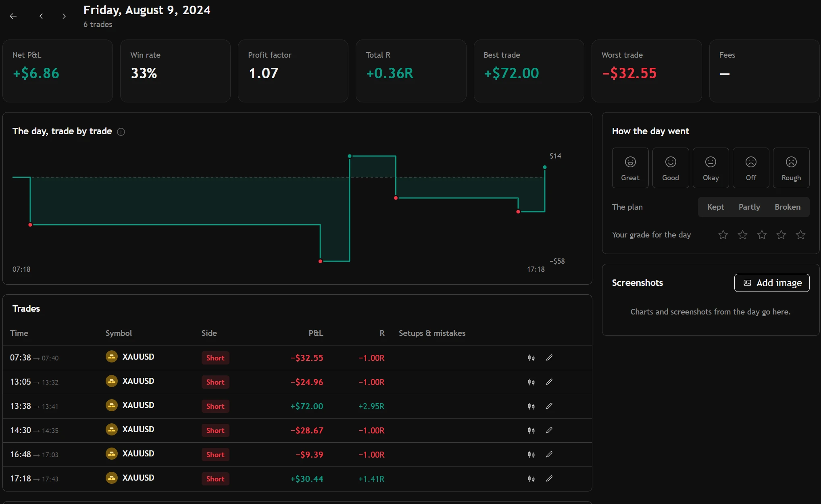Viewport: 821px width, 504px height.
Task: Mark the plan as Kept
Action: click(715, 207)
